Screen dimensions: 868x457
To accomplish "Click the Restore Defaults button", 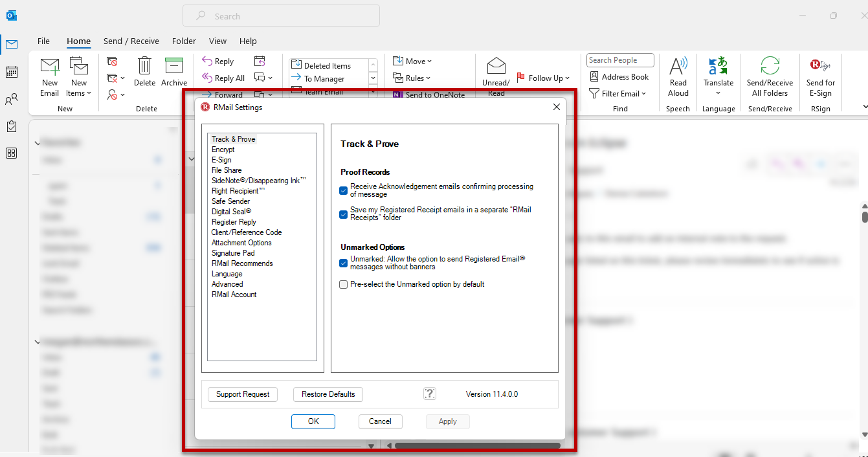I will click(328, 394).
